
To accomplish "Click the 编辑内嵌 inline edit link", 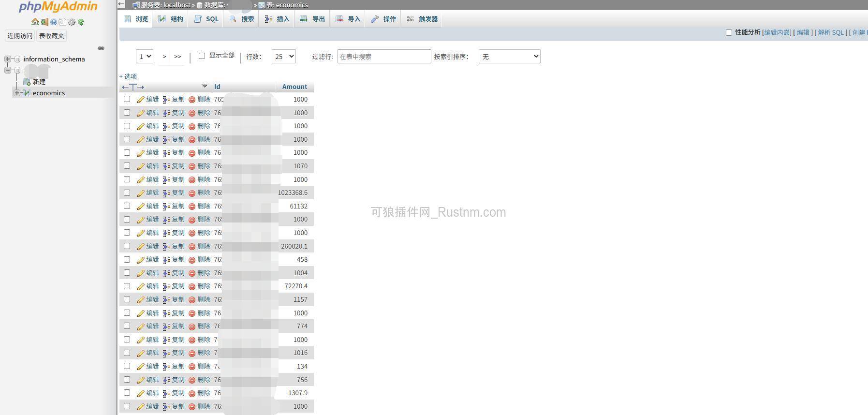I will [x=777, y=32].
